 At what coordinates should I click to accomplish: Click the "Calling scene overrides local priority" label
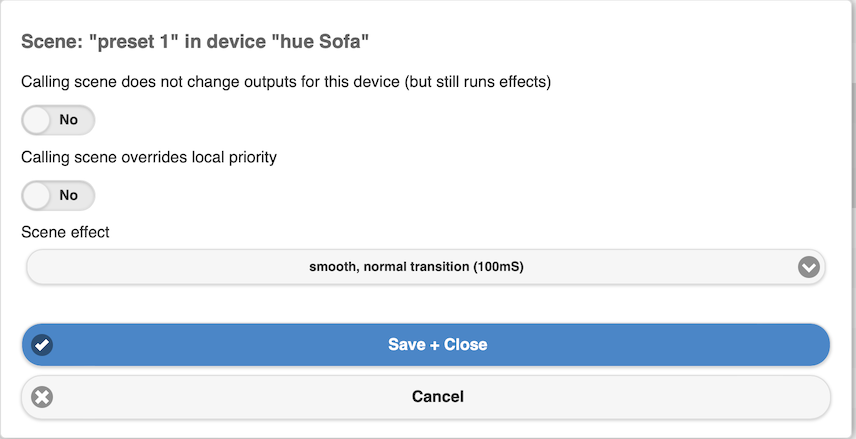click(x=149, y=157)
